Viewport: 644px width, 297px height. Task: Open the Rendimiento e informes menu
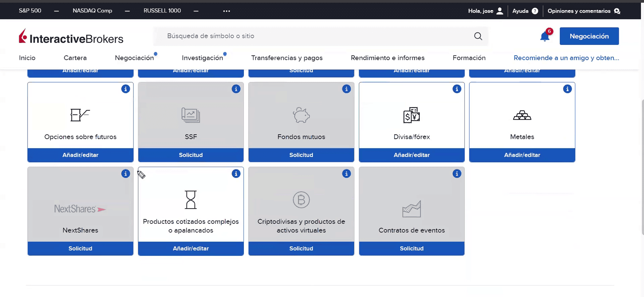pos(387,58)
